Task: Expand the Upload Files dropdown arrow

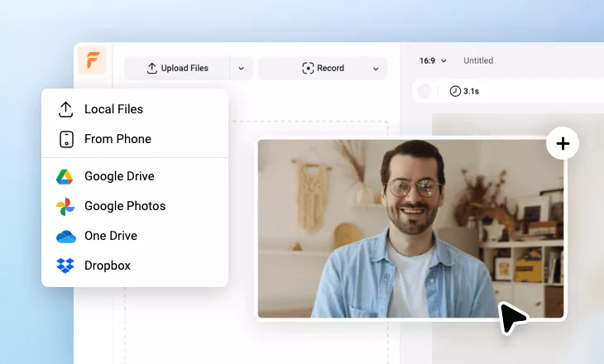Action: [241, 68]
